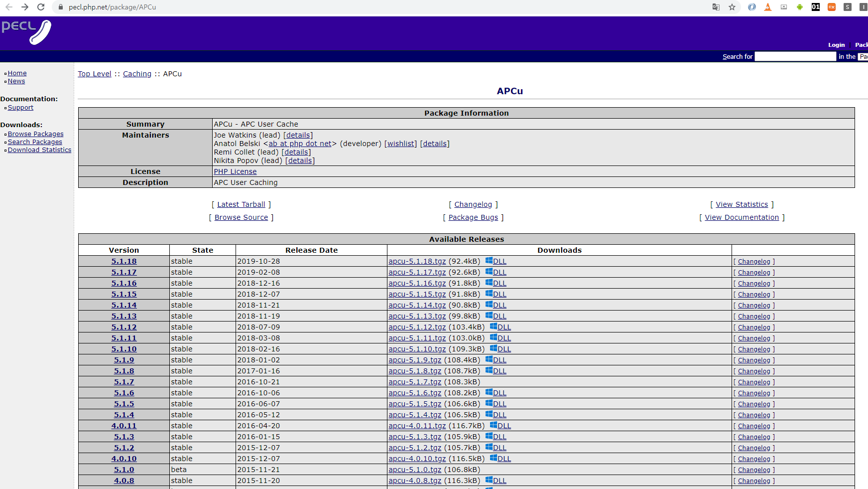Viewport: 868px width, 489px height.
Task: Open the Browse Source link
Action: (x=242, y=217)
